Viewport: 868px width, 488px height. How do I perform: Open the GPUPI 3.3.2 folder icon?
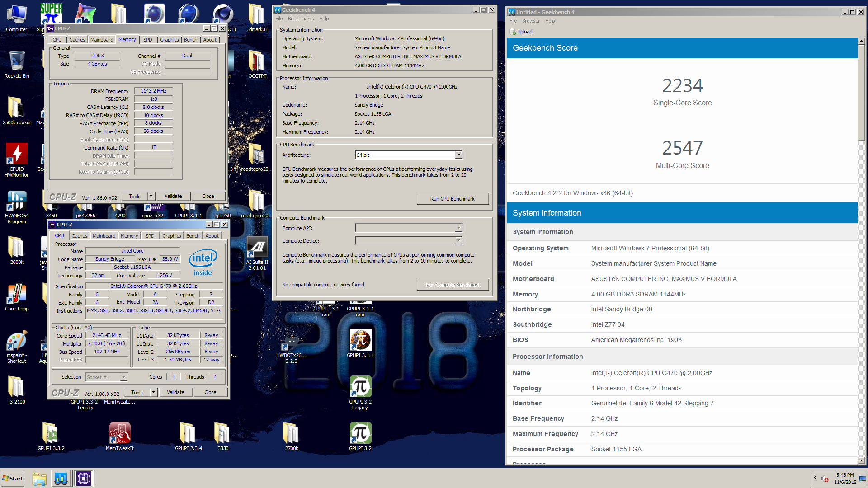click(51, 436)
